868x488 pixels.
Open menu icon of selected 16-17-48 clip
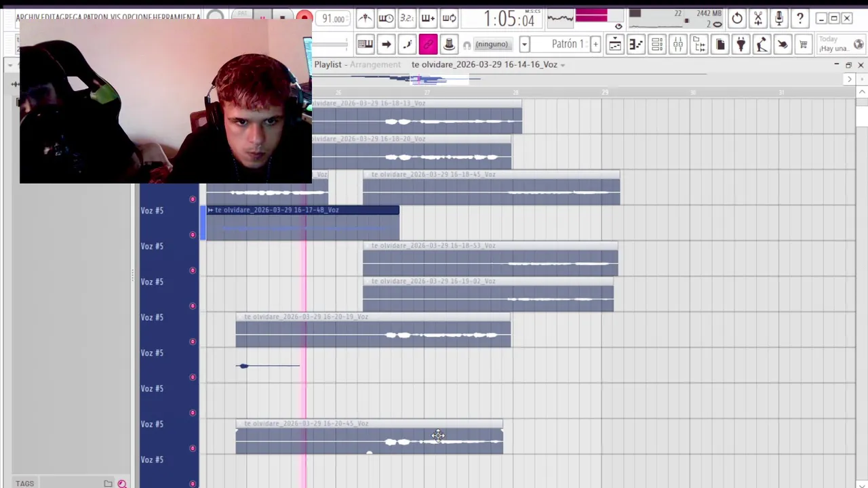point(210,210)
